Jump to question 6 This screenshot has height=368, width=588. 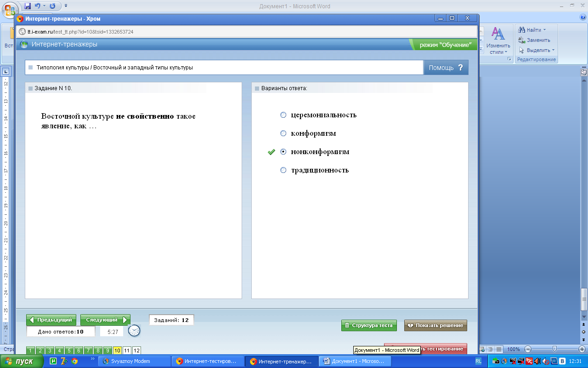point(79,351)
